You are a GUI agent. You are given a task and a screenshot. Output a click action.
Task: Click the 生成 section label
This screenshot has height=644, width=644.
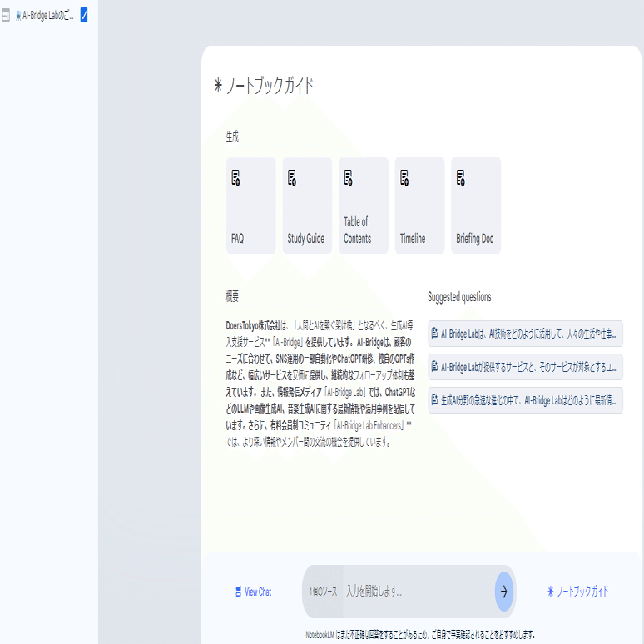coord(232,136)
